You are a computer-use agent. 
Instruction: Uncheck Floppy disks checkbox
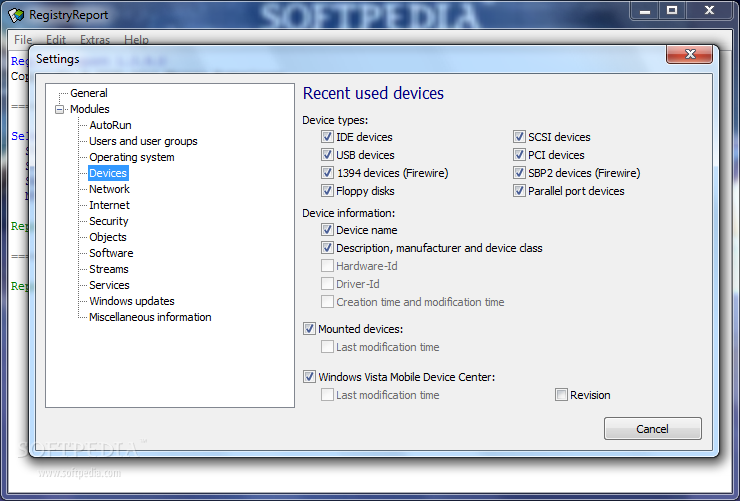(327, 191)
